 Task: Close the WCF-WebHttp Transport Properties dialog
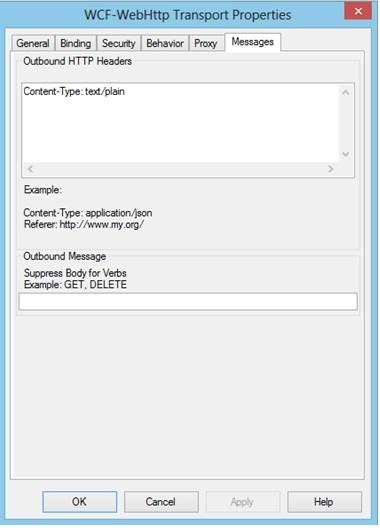click(x=358, y=11)
